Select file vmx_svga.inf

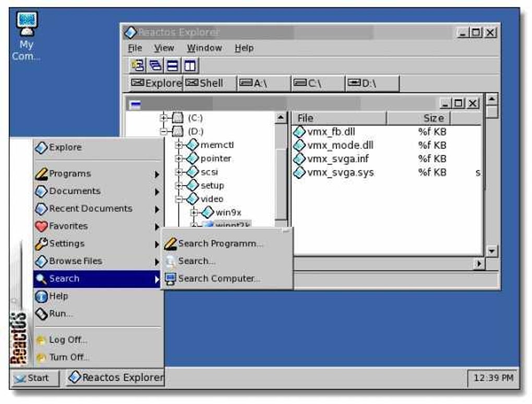click(337, 159)
